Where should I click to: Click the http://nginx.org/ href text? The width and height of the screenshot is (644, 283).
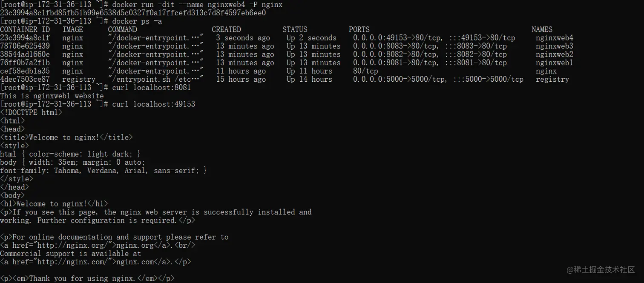[x=74, y=246]
